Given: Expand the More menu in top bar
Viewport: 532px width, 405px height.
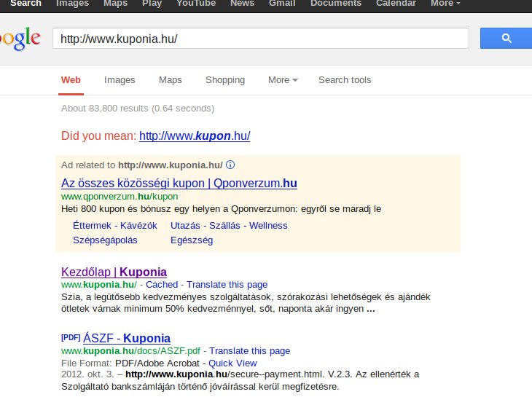Looking at the screenshot, I should (x=445, y=4).
